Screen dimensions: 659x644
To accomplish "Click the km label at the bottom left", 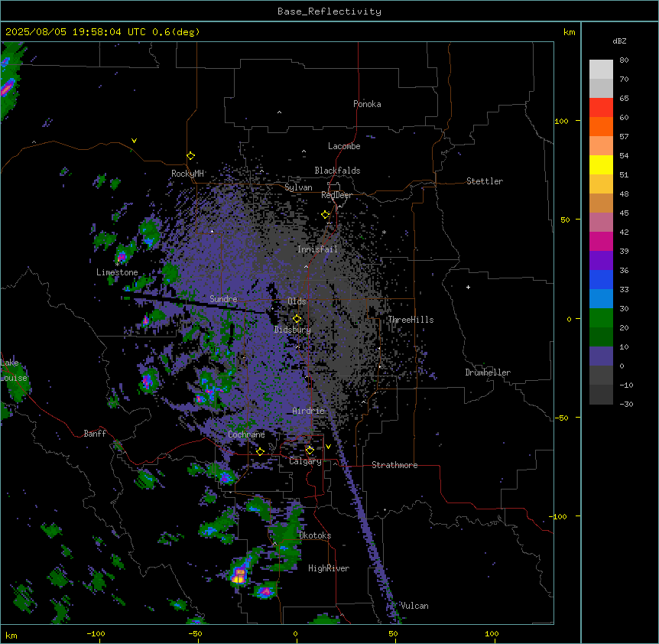I will click(11, 636).
